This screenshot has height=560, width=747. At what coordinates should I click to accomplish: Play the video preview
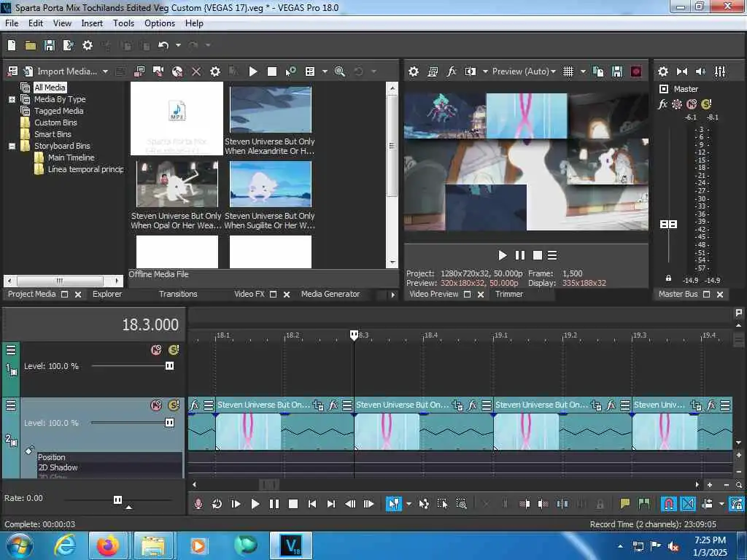502,255
